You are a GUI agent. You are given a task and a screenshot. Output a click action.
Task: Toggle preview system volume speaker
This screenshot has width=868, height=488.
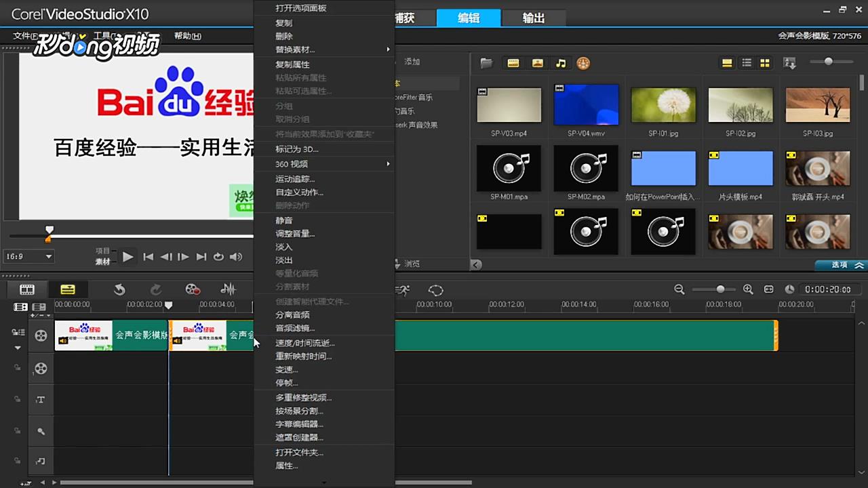pyautogui.click(x=236, y=257)
